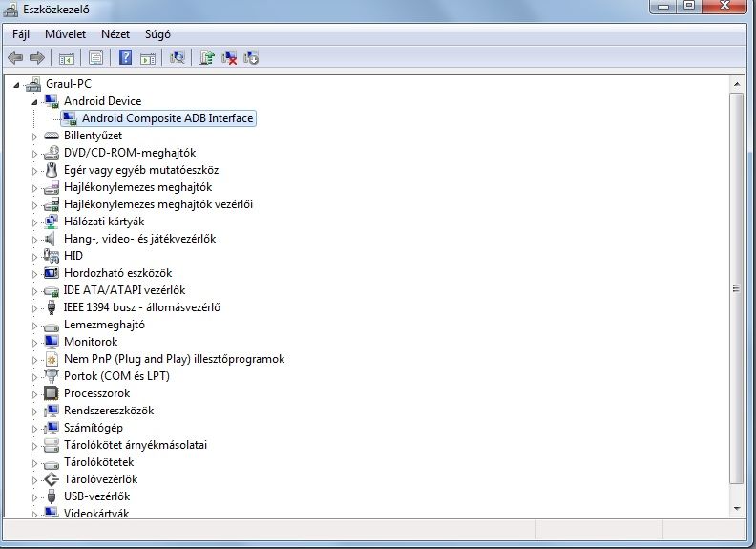This screenshot has height=549, width=756.
Task: Click the scrollbar up arrow
Action: coord(736,84)
